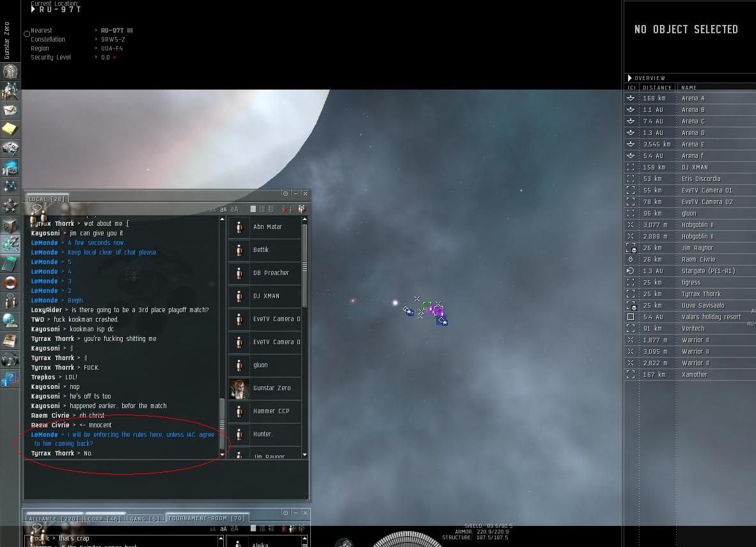Open the EVE Mail envelope icon
This screenshot has width=756, height=547.
(10, 110)
